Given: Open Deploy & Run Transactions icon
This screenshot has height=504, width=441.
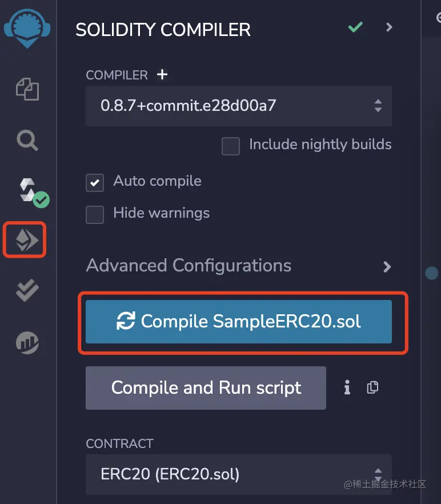Looking at the screenshot, I should click(26, 241).
